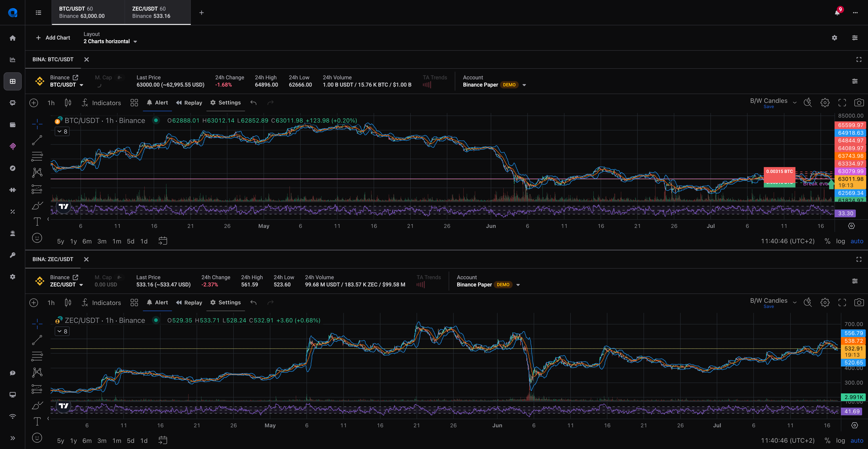Open the 1h interval menu in ZEC chart
Screen dimensions: 868x449
(51, 303)
